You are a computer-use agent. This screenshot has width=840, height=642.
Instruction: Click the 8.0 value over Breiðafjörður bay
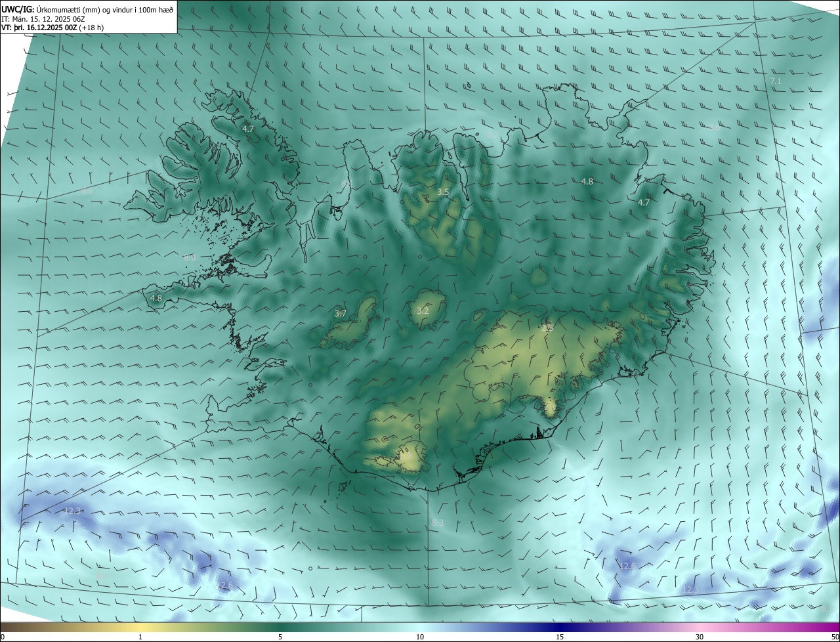tap(190, 257)
